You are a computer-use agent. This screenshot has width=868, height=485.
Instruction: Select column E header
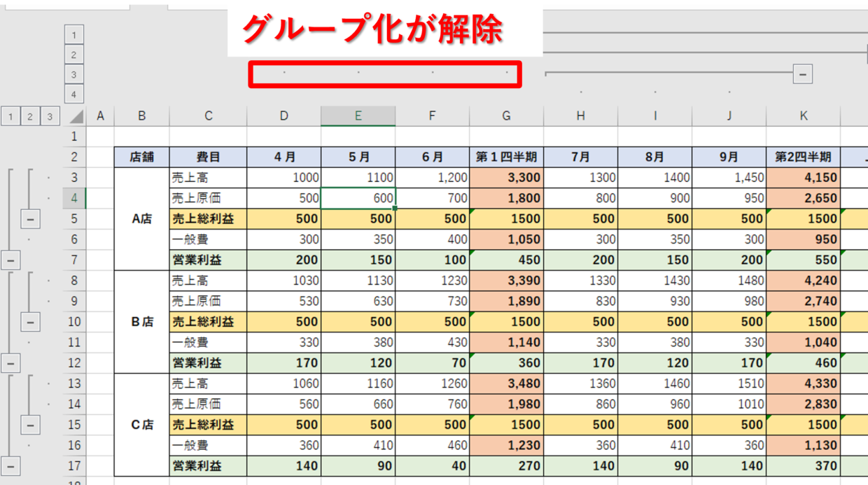(358, 116)
